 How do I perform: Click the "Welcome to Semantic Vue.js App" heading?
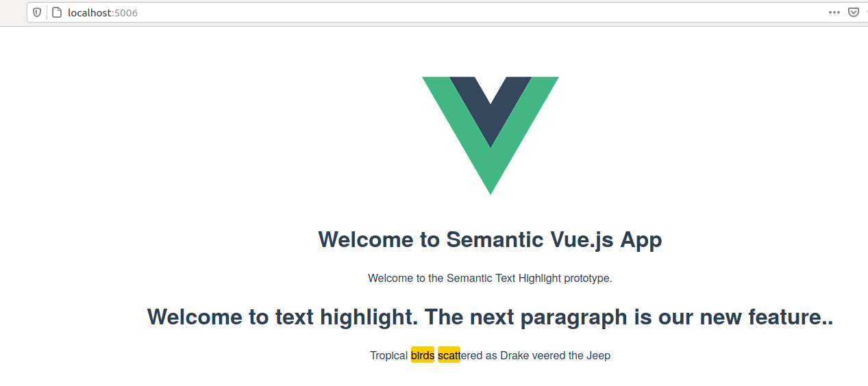click(x=490, y=240)
